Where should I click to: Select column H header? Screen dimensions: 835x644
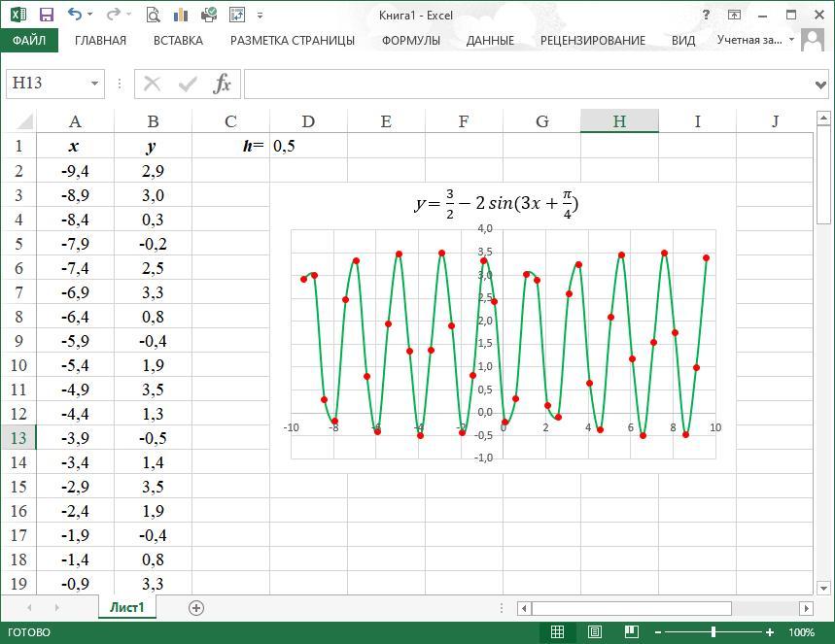pyautogui.click(x=619, y=121)
